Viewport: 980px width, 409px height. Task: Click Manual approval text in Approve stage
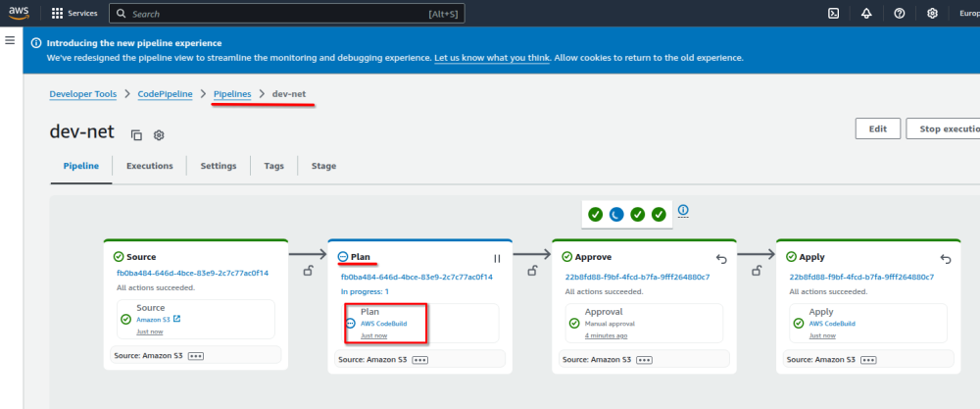pyautogui.click(x=610, y=324)
